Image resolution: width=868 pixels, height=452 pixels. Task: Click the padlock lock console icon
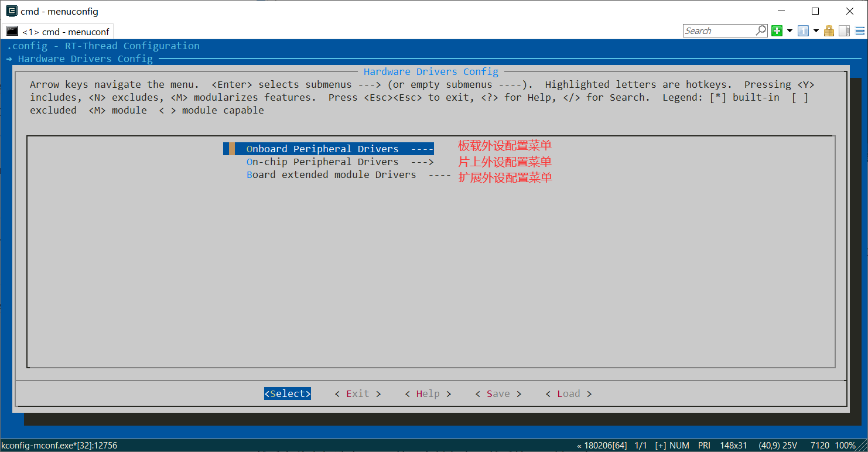(829, 31)
